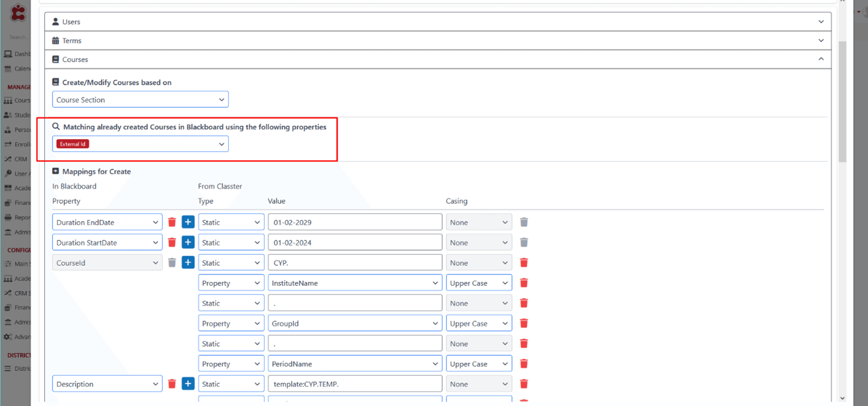868x406 pixels.
Task: Open Main Settings in the sidebar
Action: click(17, 264)
